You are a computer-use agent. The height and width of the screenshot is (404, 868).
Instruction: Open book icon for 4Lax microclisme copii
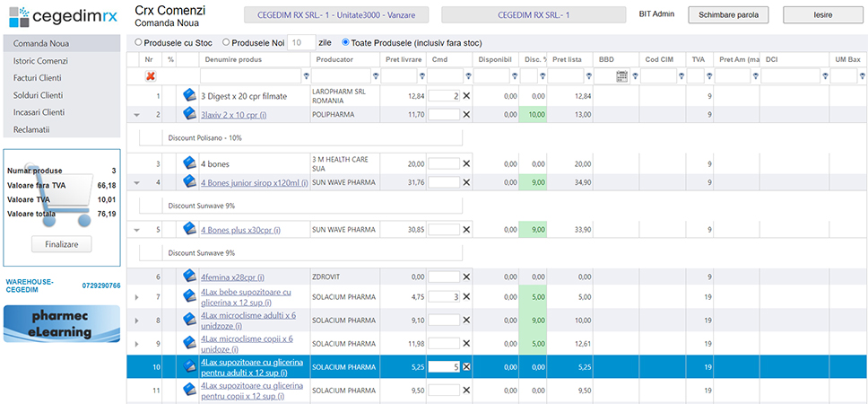click(189, 343)
